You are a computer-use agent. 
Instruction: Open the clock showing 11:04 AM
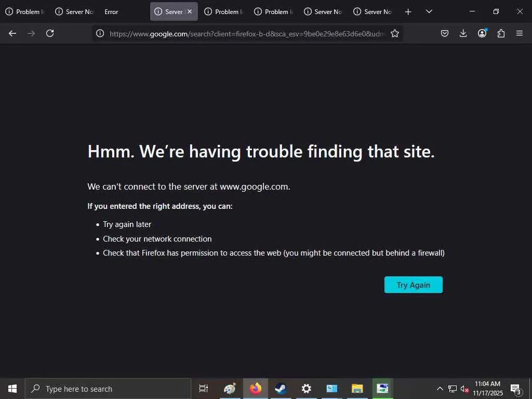[x=487, y=389]
